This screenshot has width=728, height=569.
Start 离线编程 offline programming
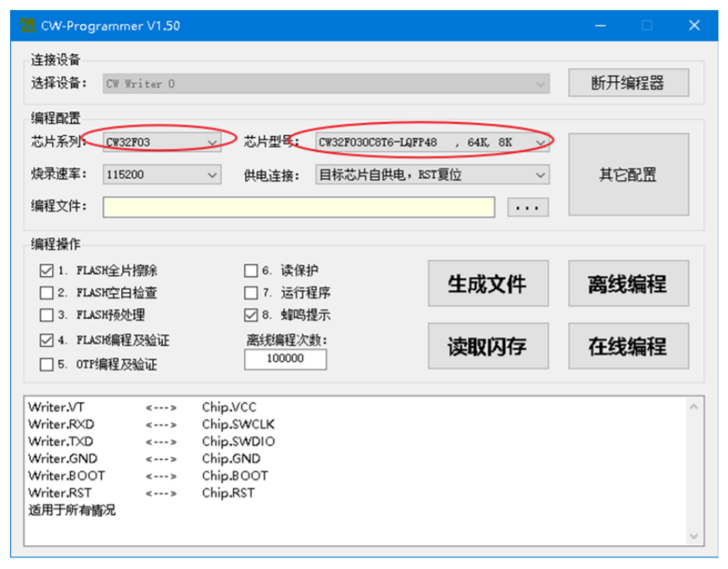pos(628,283)
